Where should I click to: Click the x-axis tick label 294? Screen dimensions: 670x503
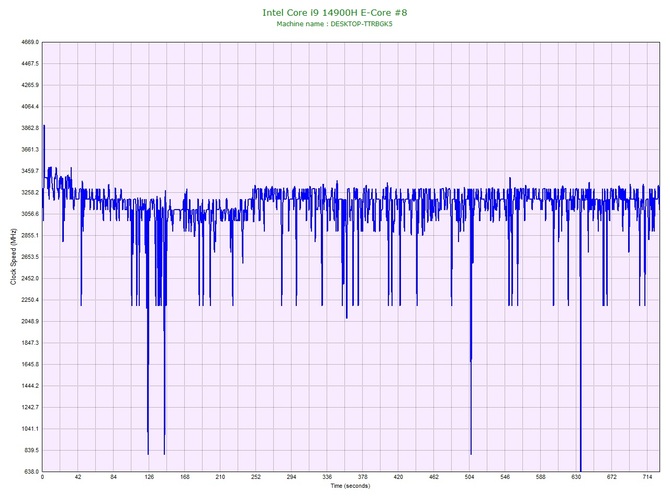tap(291, 477)
